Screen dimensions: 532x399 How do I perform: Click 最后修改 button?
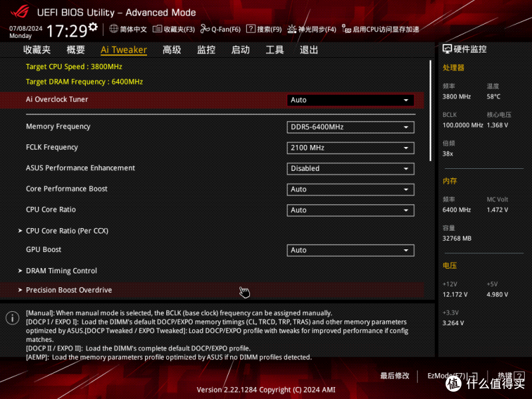pyautogui.click(x=394, y=376)
